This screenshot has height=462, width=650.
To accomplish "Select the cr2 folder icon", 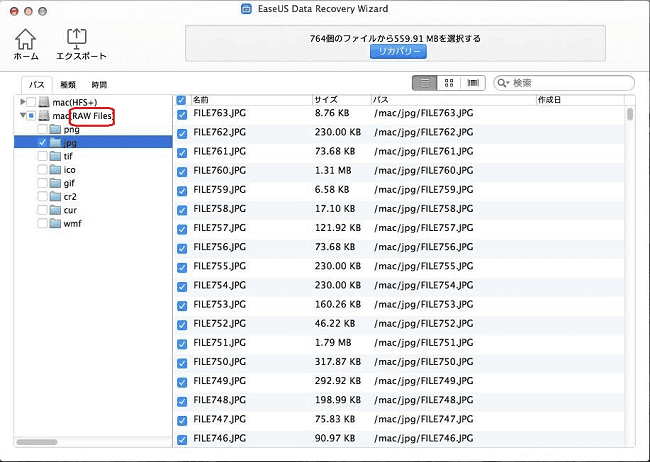I will [x=55, y=197].
